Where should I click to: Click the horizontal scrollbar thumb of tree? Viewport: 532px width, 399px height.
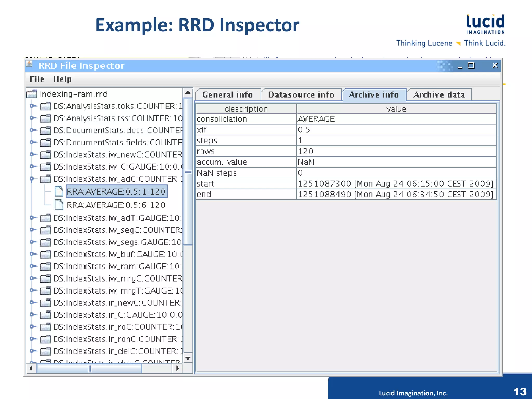click(89, 368)
